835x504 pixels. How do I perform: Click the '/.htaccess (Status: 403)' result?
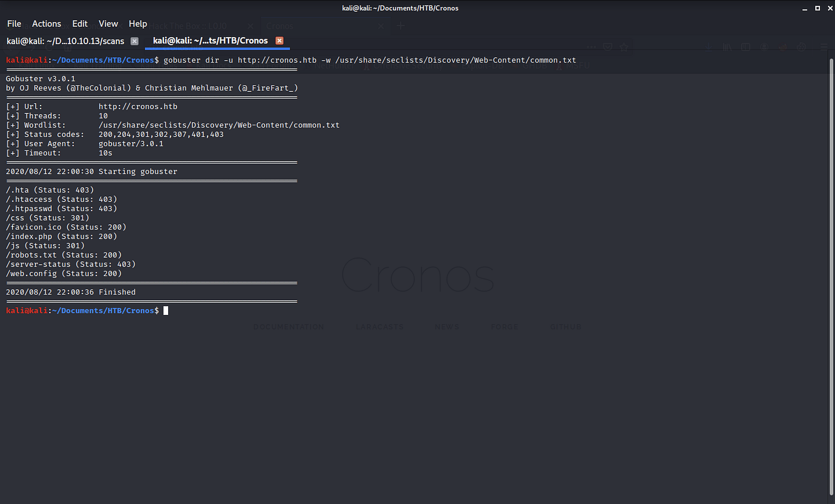point(61,199)
